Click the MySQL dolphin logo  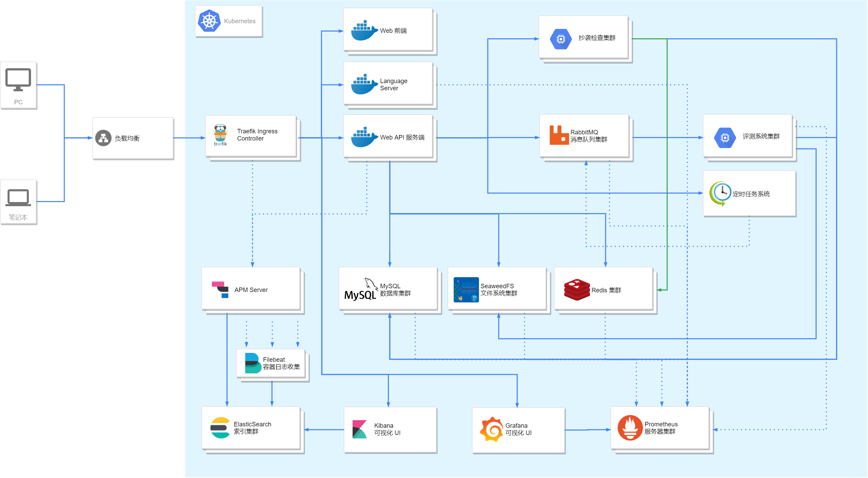[361, 289]
